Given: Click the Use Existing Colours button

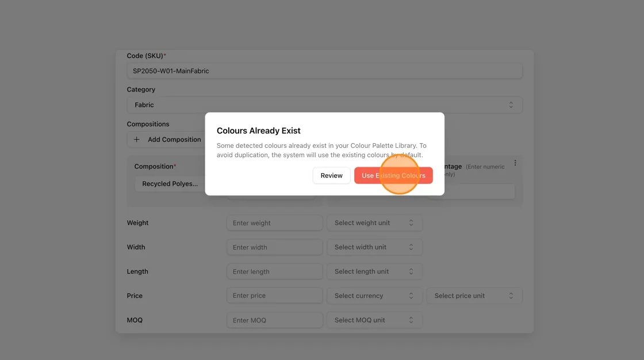Looking at the screenshot, I should 393,175.
